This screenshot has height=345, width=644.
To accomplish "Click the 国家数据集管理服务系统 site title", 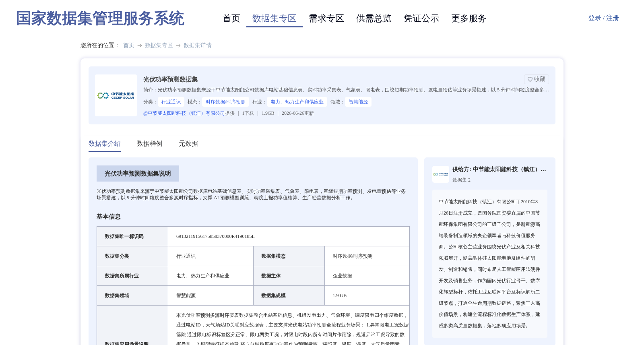I will click(x=100, y=19).
